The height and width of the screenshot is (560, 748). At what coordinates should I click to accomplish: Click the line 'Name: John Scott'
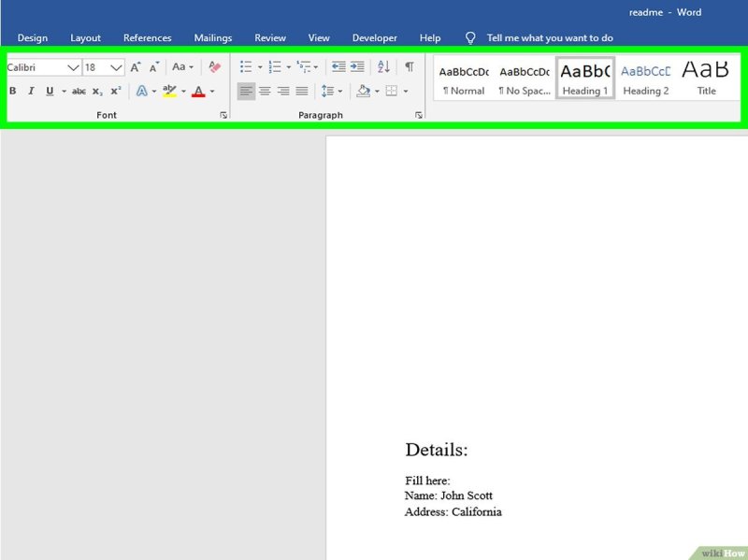(x=449, y=495)
